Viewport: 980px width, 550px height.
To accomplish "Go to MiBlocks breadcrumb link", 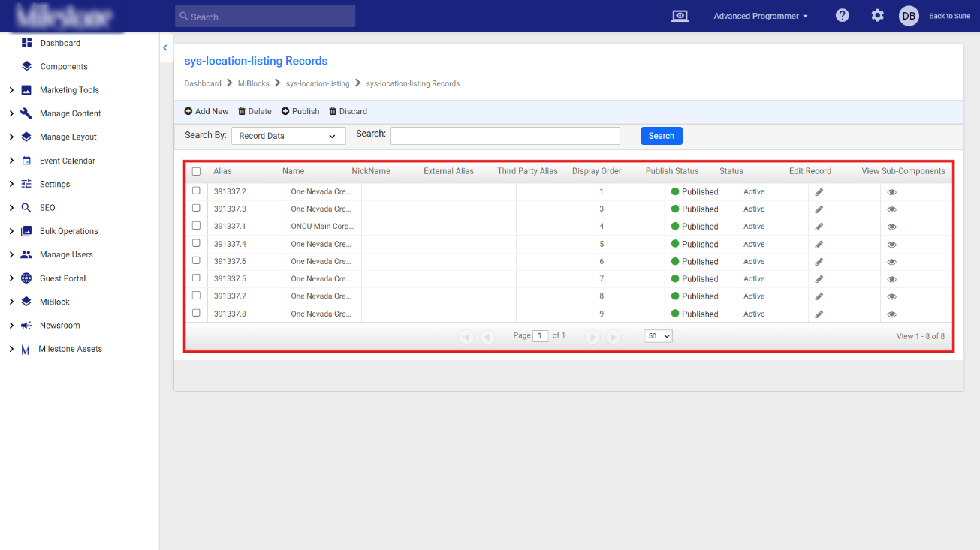I will click(x=254, y=83).
